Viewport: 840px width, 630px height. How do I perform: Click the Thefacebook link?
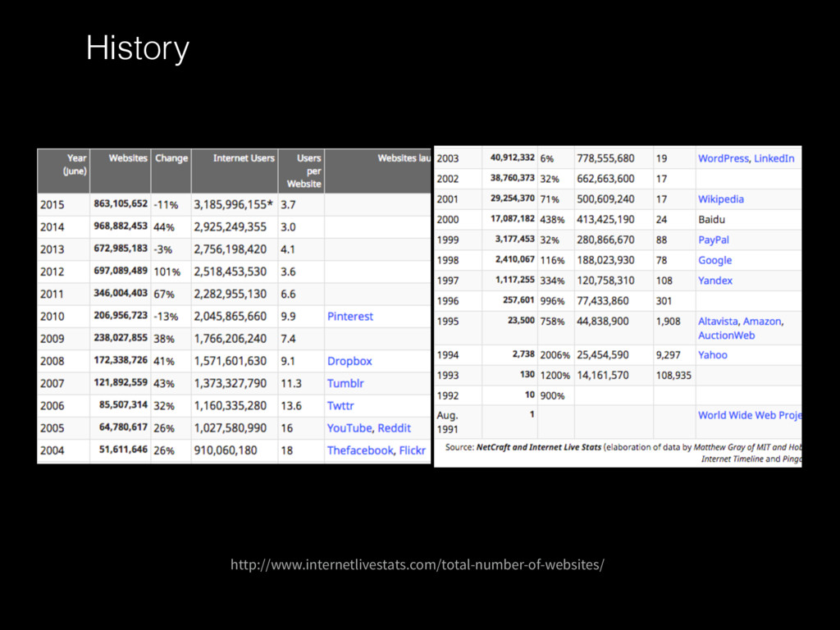click(x=360, y=450)
